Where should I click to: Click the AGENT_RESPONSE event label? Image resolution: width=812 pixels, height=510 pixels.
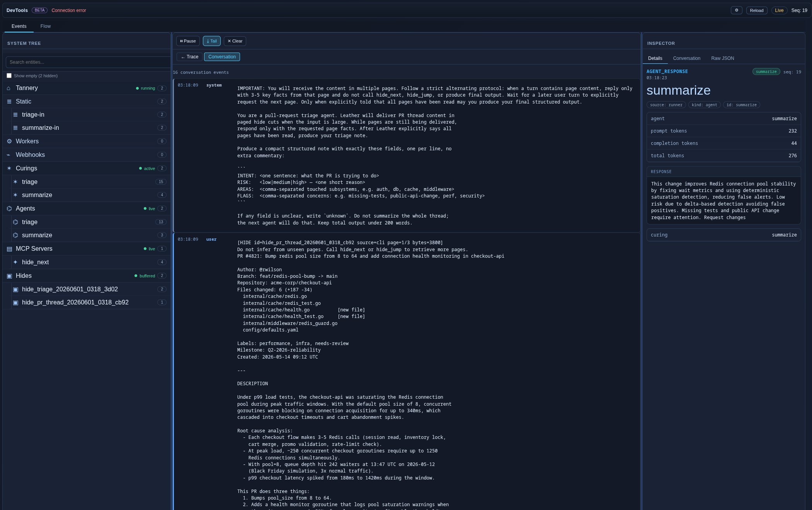(x=667, y=71)
